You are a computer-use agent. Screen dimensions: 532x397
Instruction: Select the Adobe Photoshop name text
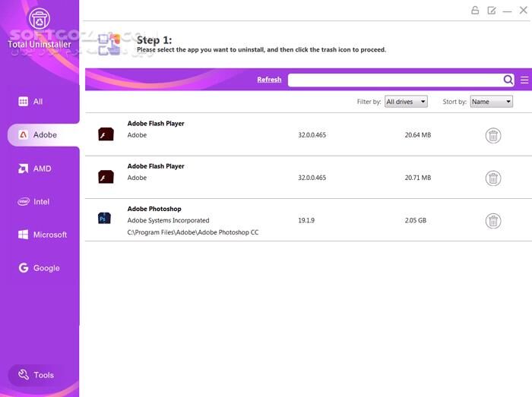[154, 209]
